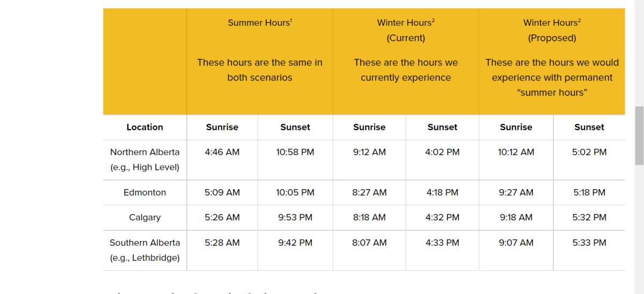Click the 10:12 AM proposed sunrise cell
The width and height of the screenshot is (644, 294).
(x=516, y=152)
